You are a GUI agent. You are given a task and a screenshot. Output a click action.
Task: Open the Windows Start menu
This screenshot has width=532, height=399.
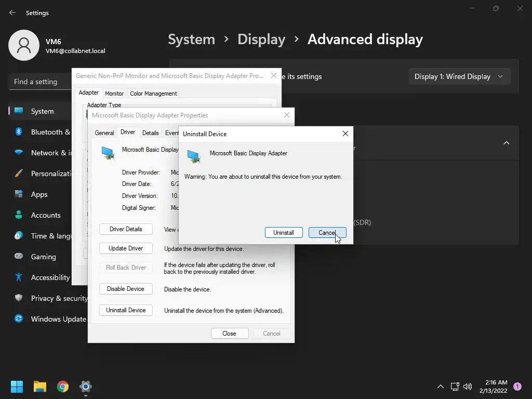pyautogui.click(x=17, y=387)
